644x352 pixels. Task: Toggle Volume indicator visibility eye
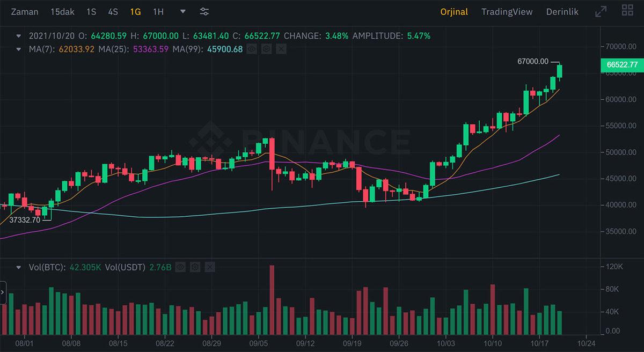pyautogui.click(x=180, y=267)
